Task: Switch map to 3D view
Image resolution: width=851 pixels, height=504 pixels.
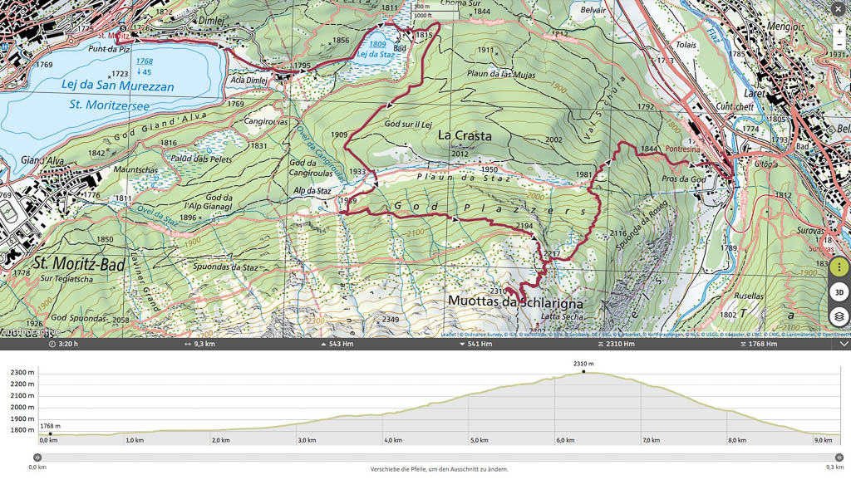Action: point(839,292)
